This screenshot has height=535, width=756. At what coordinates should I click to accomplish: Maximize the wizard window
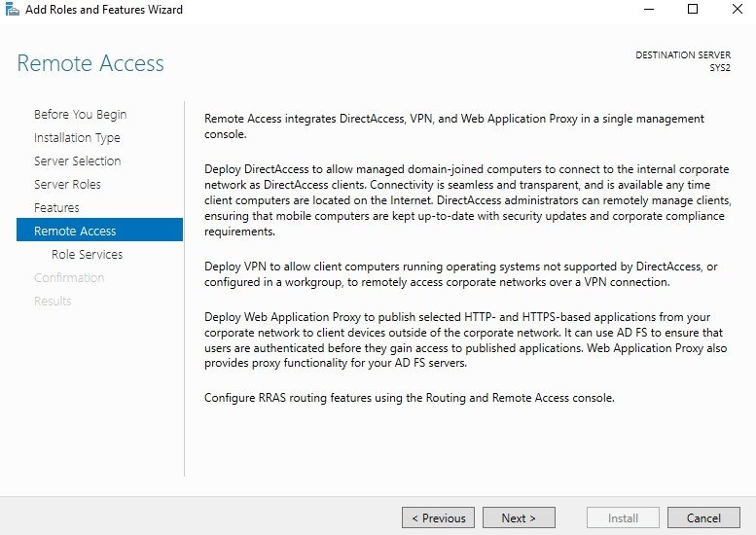click(693, 9)
